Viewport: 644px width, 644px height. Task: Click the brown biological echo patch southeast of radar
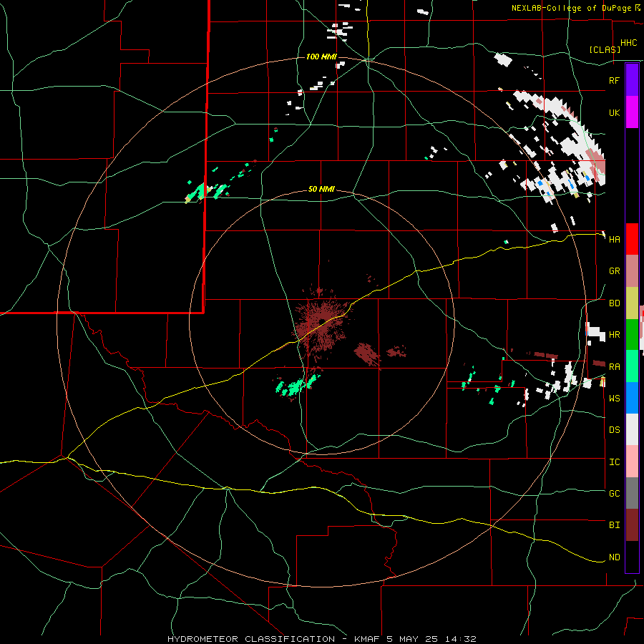(x=367, y=353)
